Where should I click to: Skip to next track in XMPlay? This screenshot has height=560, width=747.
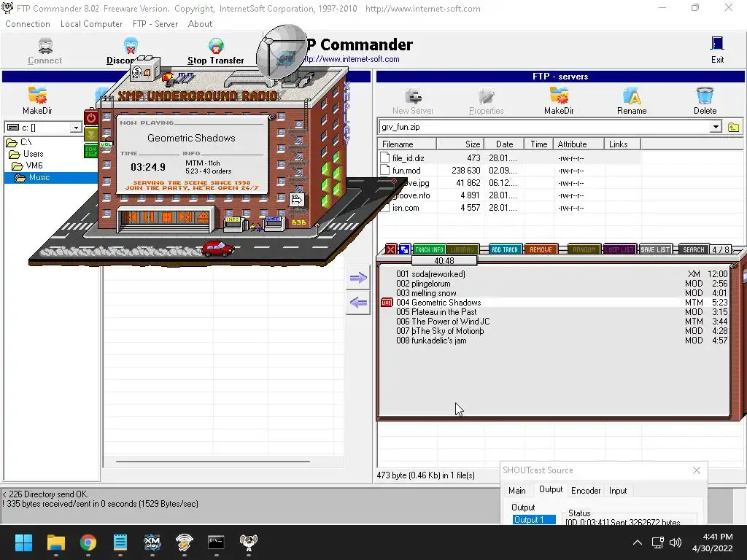click(185, 217)
